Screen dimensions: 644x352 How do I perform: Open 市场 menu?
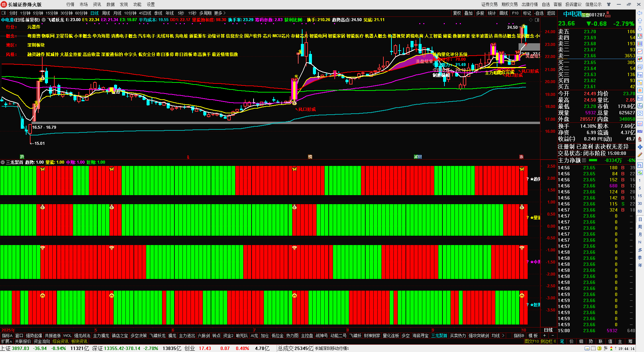pos(84,4)
